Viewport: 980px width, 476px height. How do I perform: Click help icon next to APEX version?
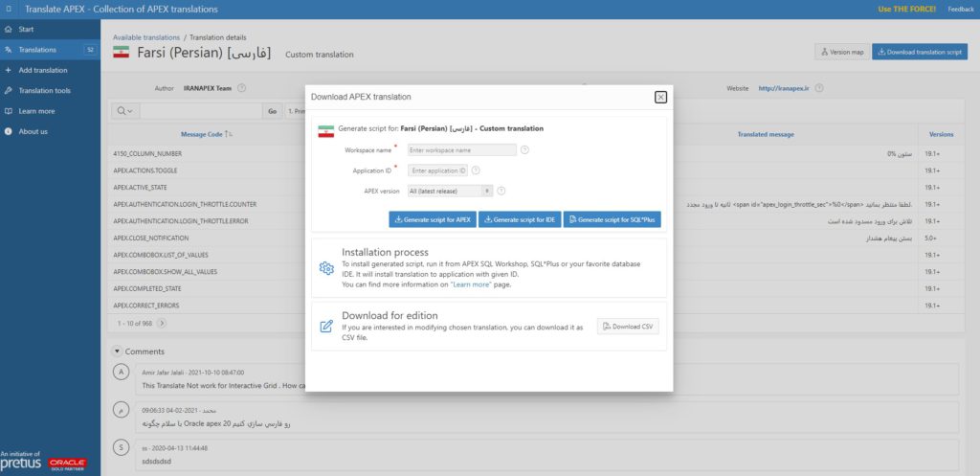pos(501,191)
